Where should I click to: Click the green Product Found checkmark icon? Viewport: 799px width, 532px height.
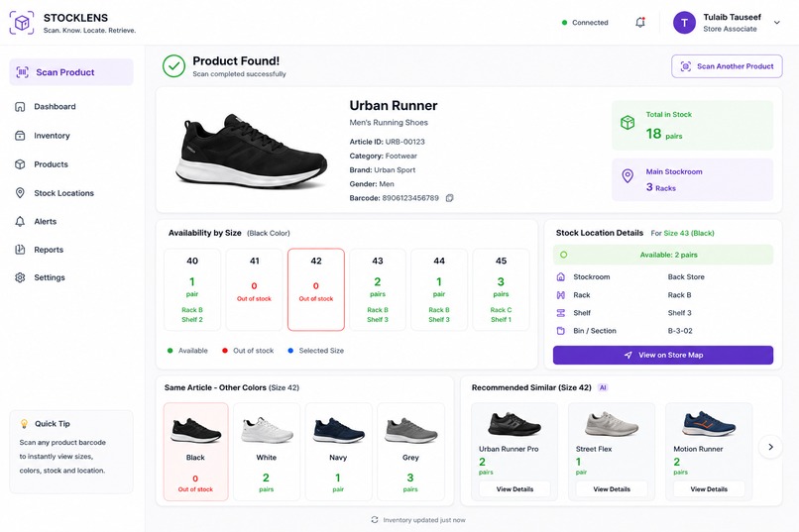point(173,66)
